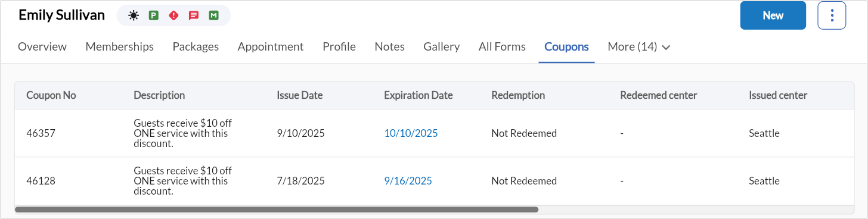Switch to the Notes tab
868x219 pixels.
pos(390,46)
